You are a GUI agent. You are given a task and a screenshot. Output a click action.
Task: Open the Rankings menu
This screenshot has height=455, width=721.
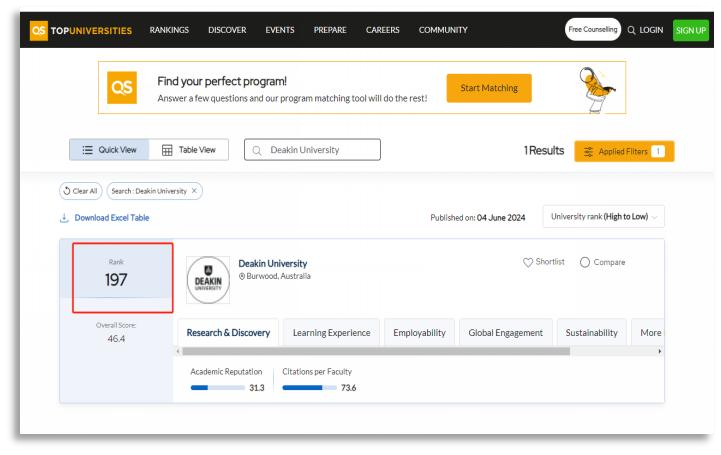pos(169,30)
